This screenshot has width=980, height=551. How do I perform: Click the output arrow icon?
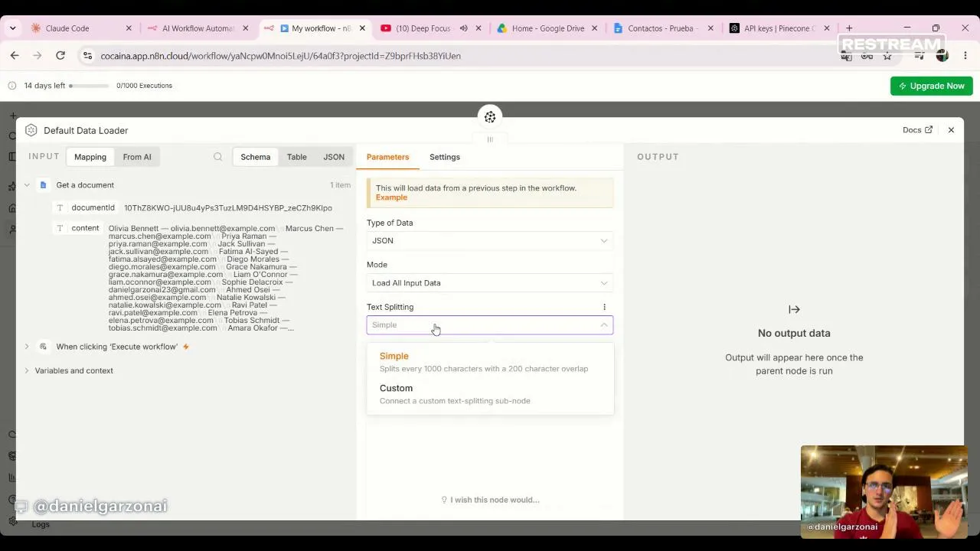point(794,310)
